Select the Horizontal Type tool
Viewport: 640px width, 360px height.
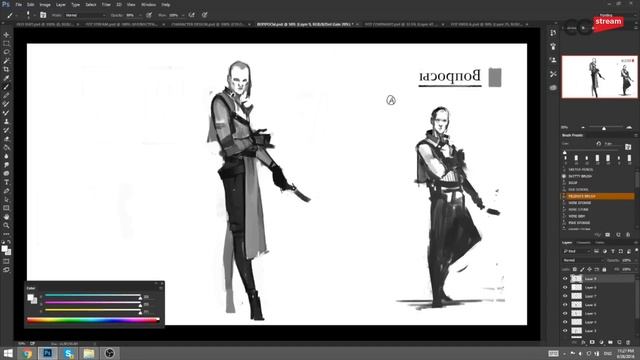click(6, 182)
